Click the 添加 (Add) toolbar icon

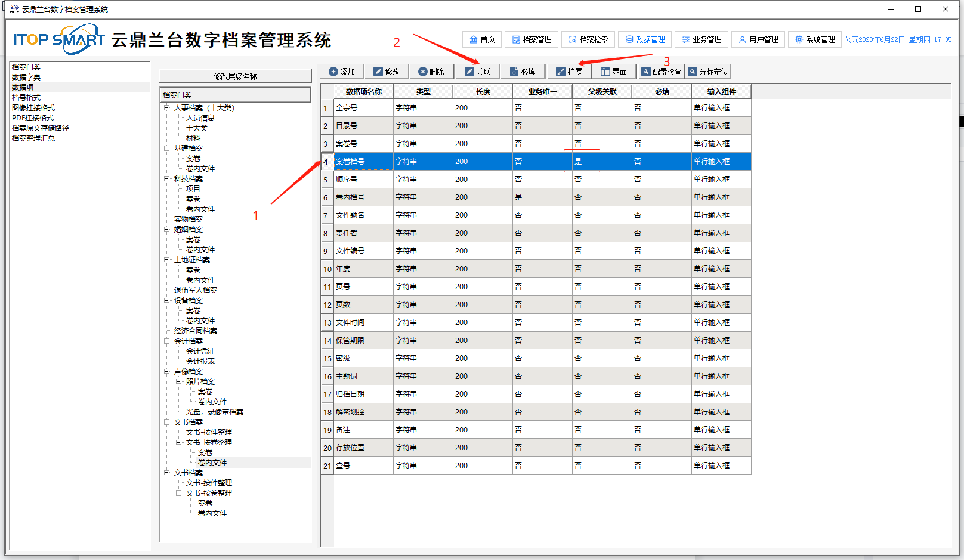point(333,72)
